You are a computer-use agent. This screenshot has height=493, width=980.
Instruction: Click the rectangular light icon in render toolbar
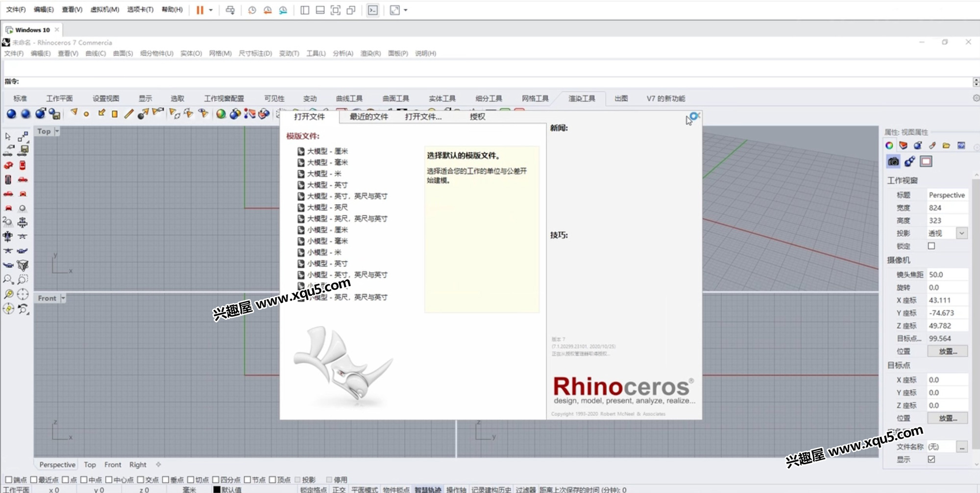tap(115, 114)
